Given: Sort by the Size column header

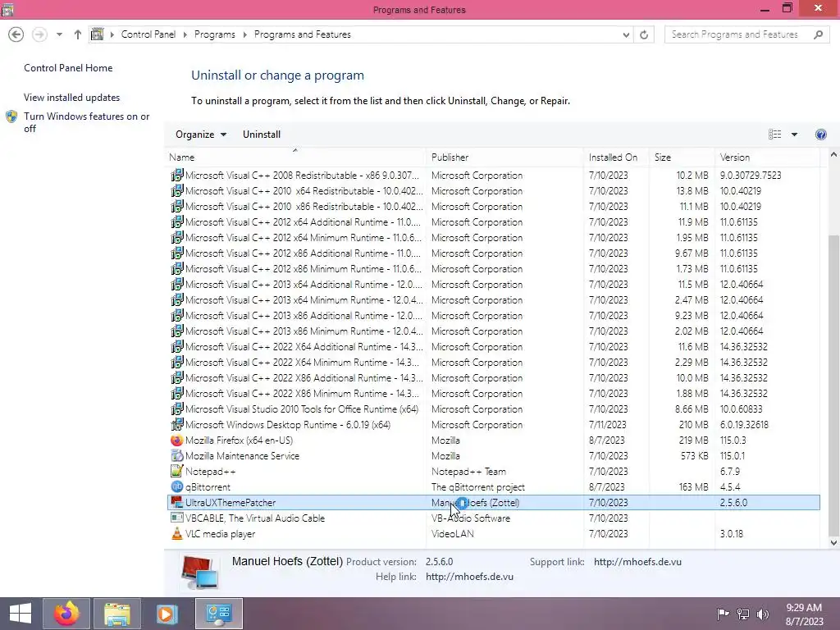Looking at the screenshot, I should tap(682, 157).
